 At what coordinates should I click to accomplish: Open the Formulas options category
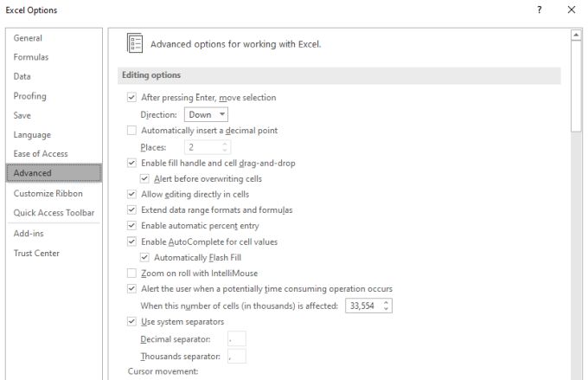(31, 57)
